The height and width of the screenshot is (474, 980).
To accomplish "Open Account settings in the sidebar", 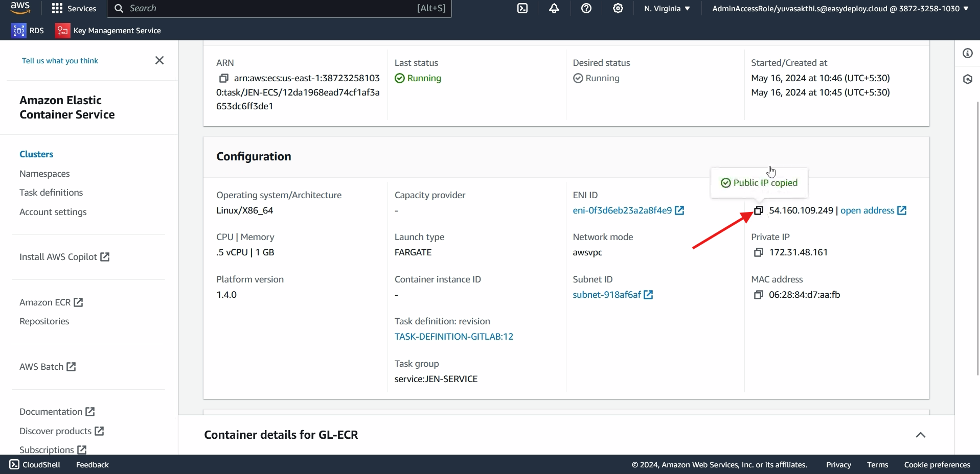I will tap(53, 212).
